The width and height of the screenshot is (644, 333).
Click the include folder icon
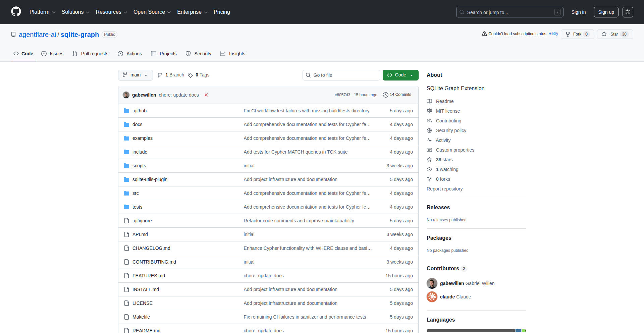[126, 152]
